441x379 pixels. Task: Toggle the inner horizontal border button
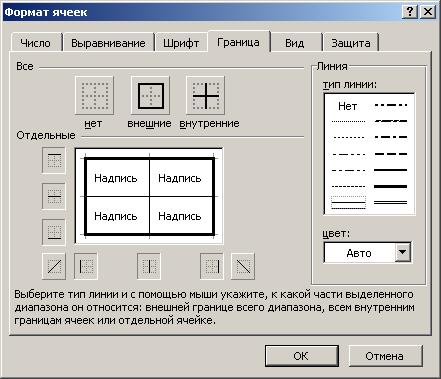click(54, 196)
